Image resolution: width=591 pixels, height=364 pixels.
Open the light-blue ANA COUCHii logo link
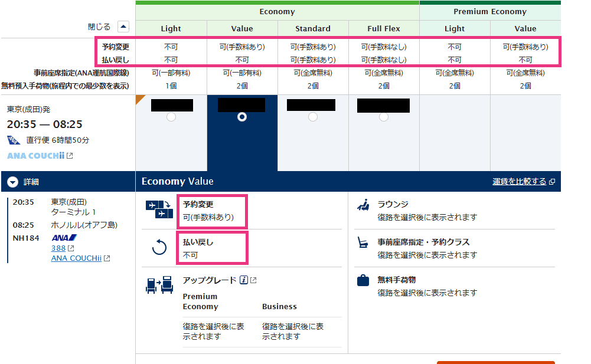click(x=35, y=156)
